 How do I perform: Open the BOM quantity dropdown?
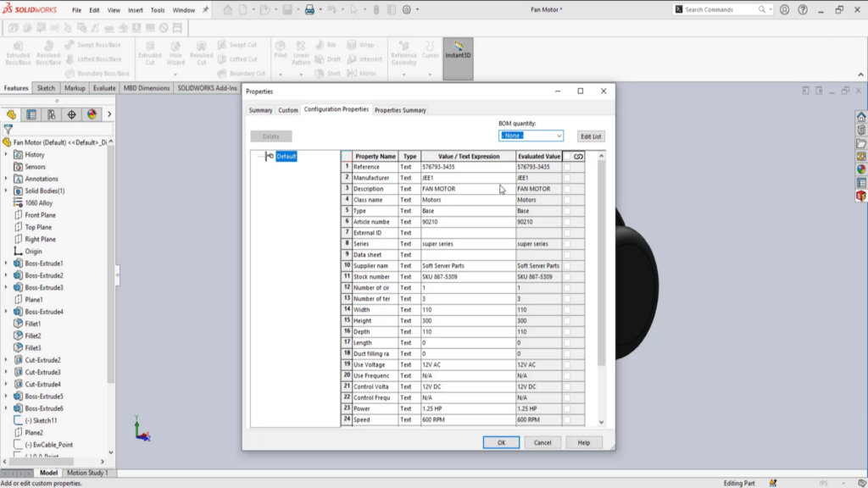click(x=559, y=135)
